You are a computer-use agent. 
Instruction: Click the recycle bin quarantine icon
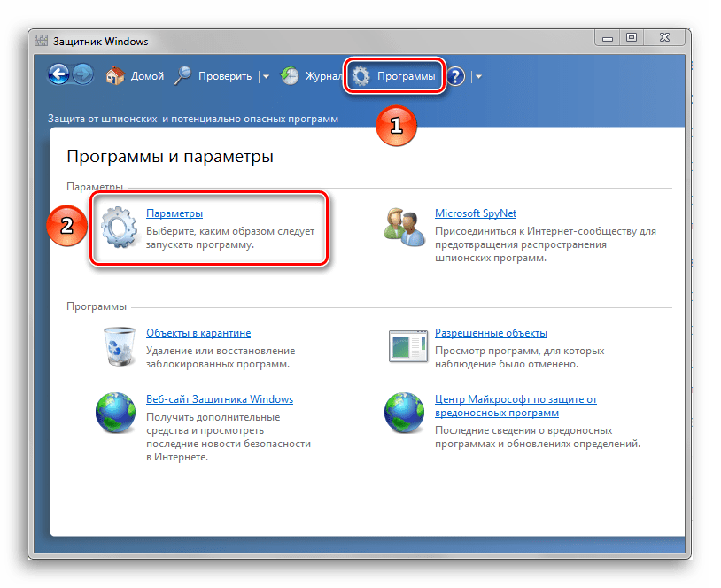tap(120, 346)
